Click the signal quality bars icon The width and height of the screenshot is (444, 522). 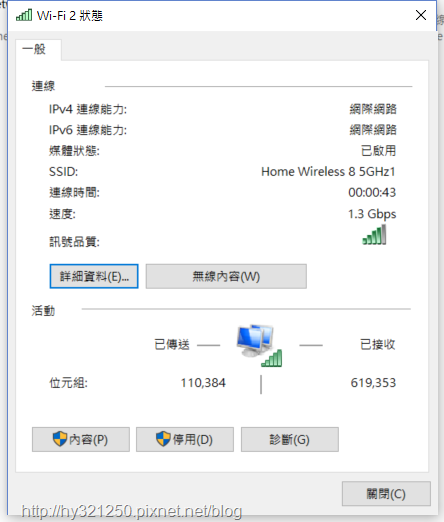(374, 235)
